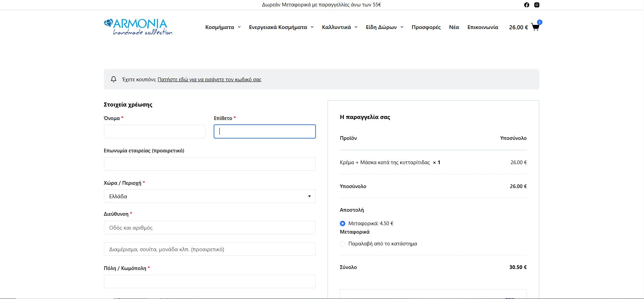The height and width of the screenshot is (299, 644).
Task: Click the Armonia handmade collection logo
Action: 138,27
